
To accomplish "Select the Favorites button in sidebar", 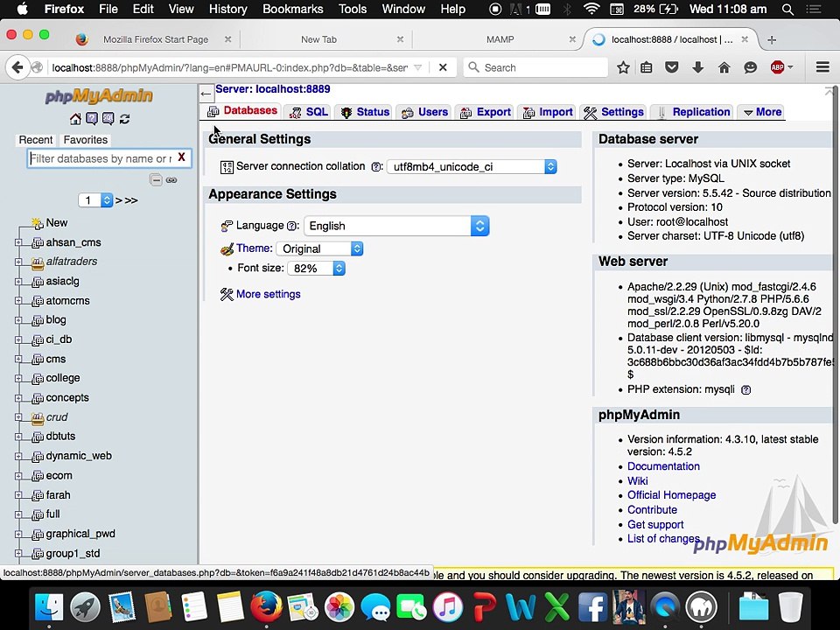I will click(x=85, y=140).
